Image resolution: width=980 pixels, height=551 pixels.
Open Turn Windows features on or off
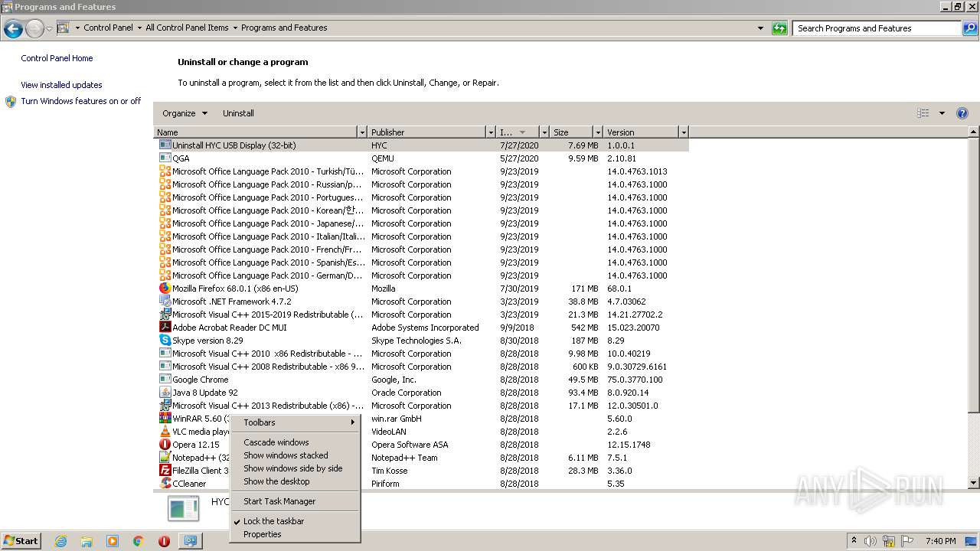point(80,101)
